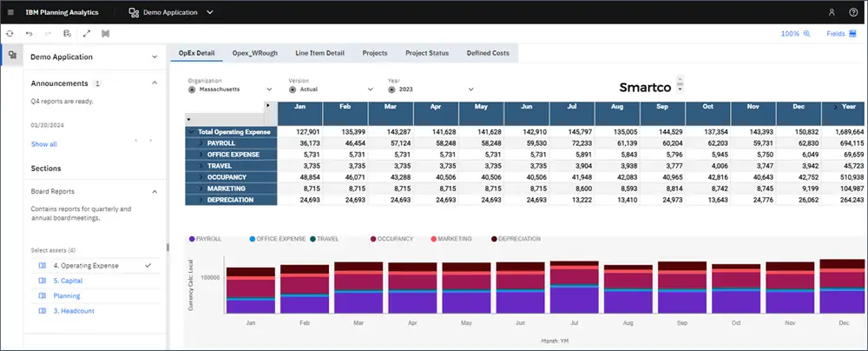Switch to the Defined Costs tab
The height and width of the screenshot is (351, 868).
488,53
